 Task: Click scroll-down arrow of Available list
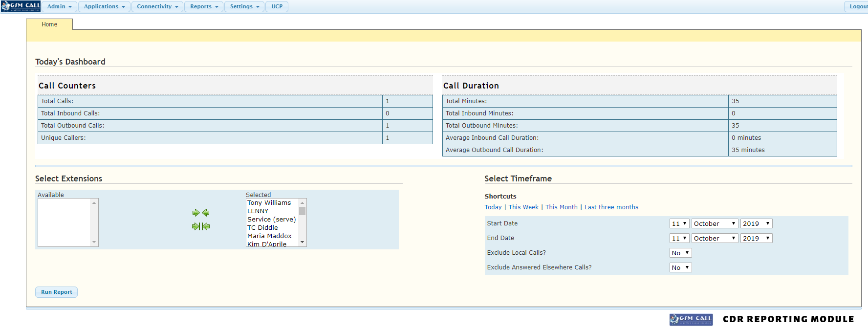(x=94, y=243)
